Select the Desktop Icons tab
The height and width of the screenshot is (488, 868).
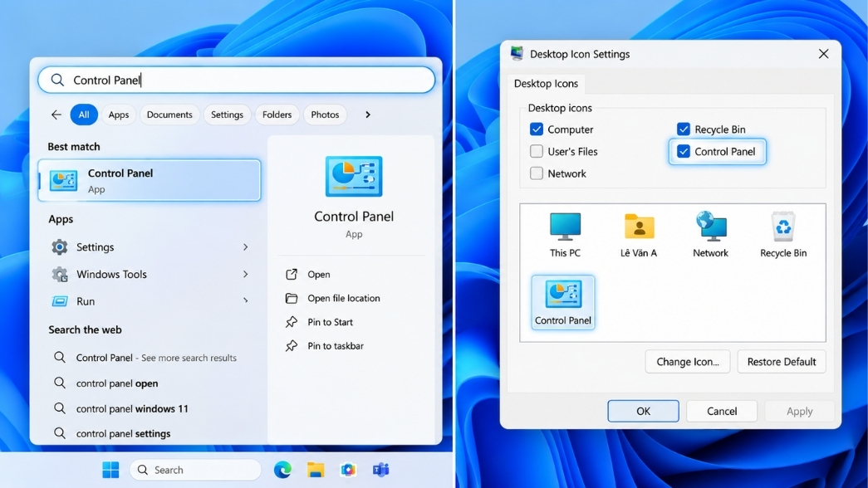(x=547, y=84)
